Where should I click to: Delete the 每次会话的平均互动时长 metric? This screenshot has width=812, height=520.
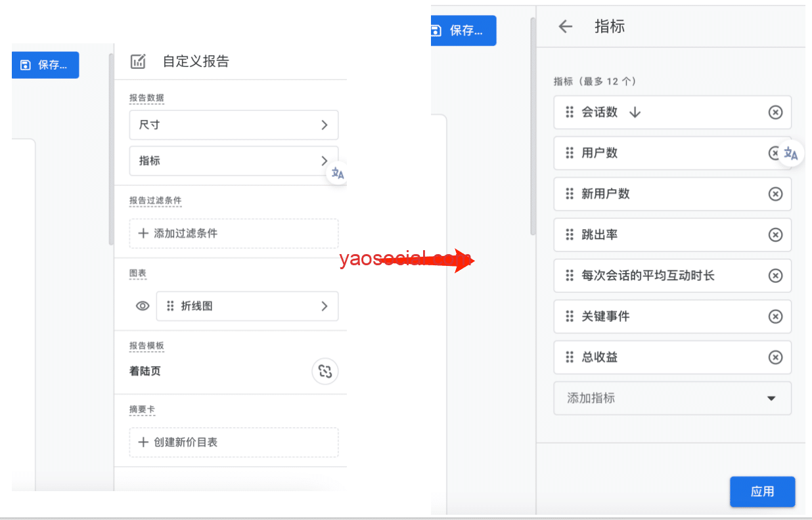coord(775,275)
